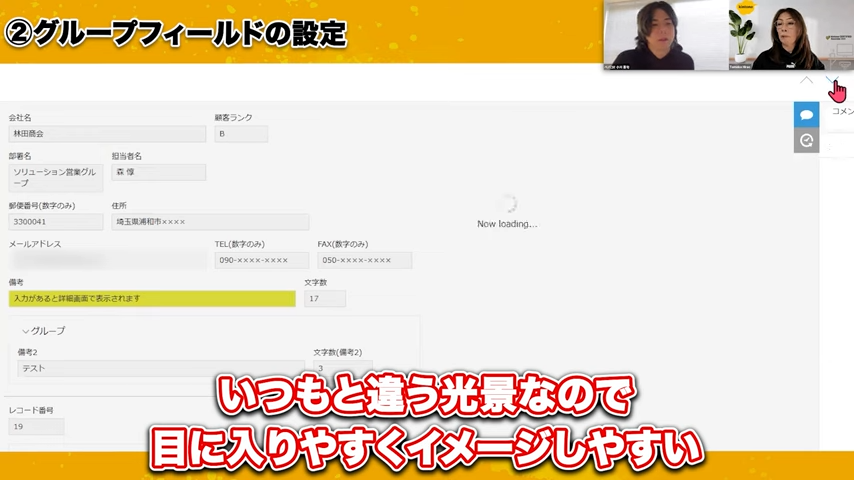Click the 文字数(備考2) label
Viewport: 854px width, 480px height.
coord(338,353)
